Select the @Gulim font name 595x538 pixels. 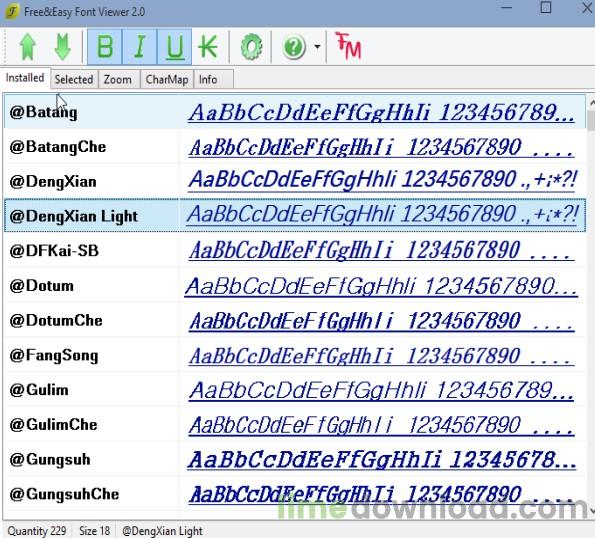click(39, 390)
